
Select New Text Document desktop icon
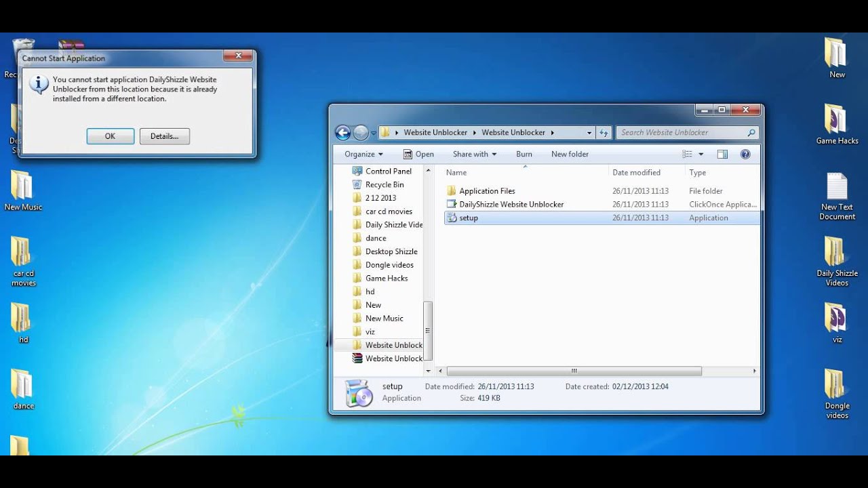click(x=837, y=197)
